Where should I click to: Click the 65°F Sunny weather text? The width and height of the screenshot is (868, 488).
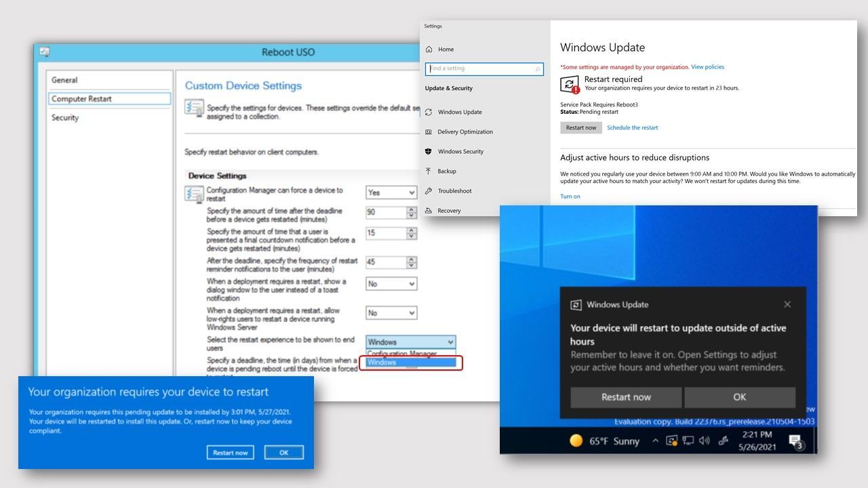[x=614, y=441]
